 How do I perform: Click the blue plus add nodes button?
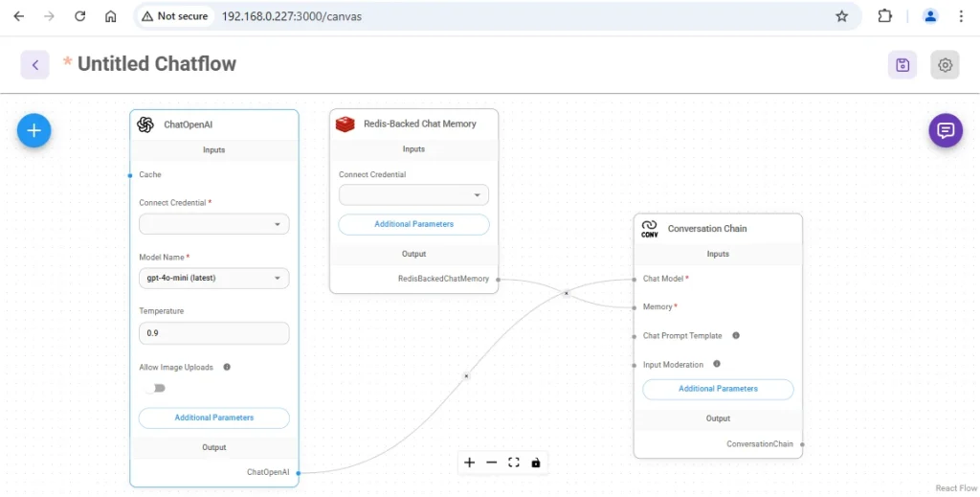(x=33, y=130)
